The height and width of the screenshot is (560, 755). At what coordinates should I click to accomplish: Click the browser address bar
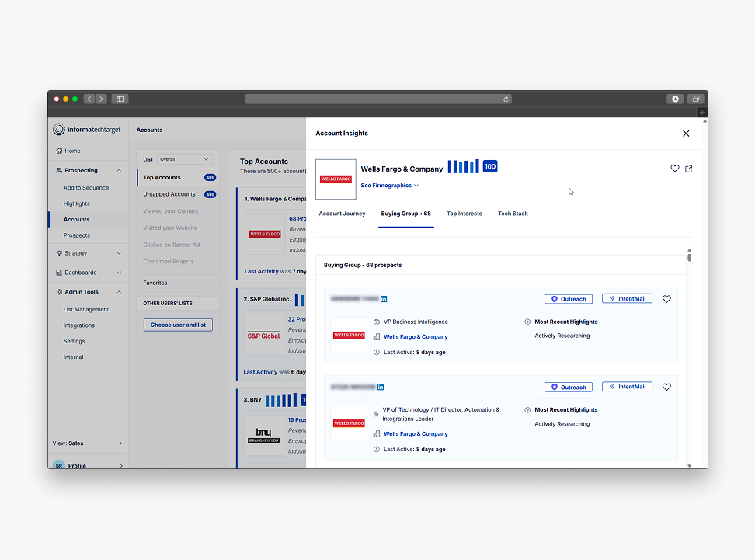point(377,99)
